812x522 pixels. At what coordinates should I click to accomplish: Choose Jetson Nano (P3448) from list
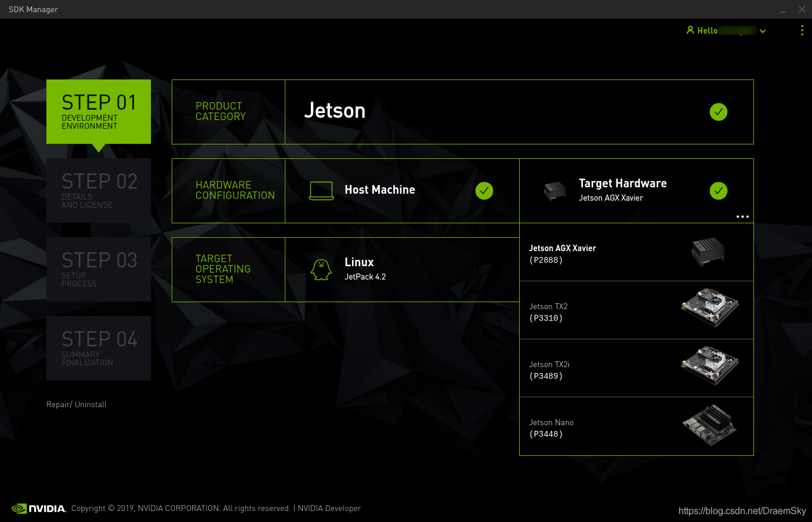[636, 426]
